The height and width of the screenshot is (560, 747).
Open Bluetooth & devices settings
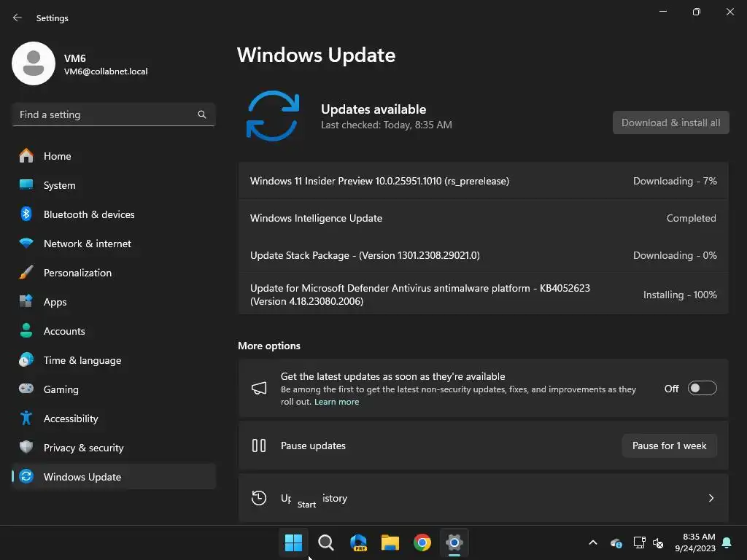coord(113,214)
